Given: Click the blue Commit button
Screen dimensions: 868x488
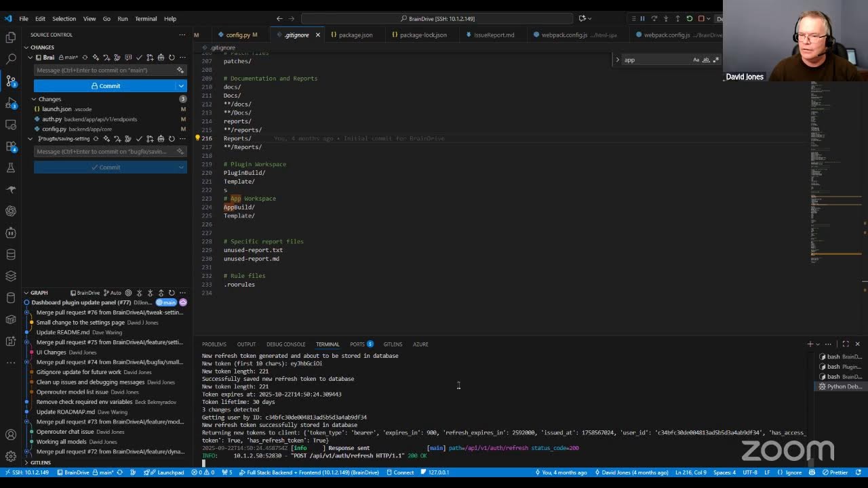Looking at the screenshot, I should point(105,86).
